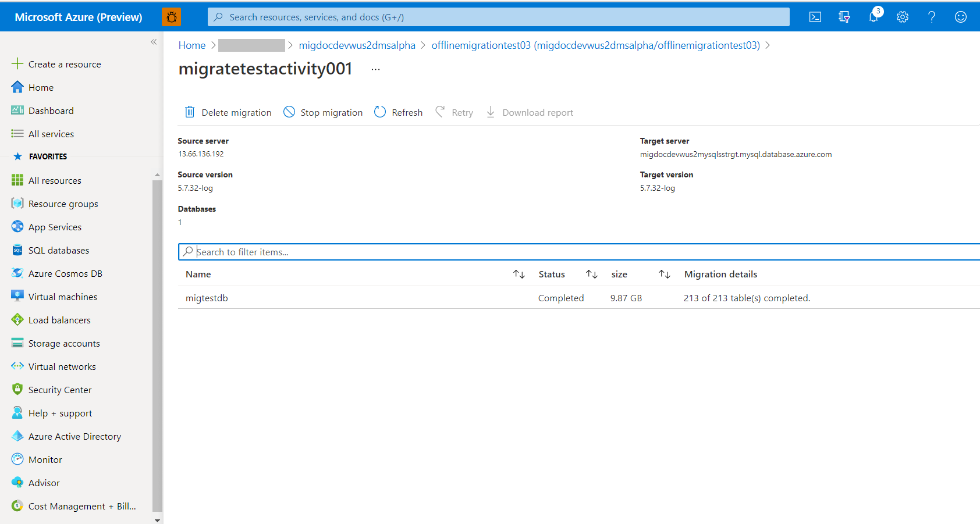The height and width of the screenshot is (524, 980).
Task: Click Delete migration button
Action: pos(228,112)
